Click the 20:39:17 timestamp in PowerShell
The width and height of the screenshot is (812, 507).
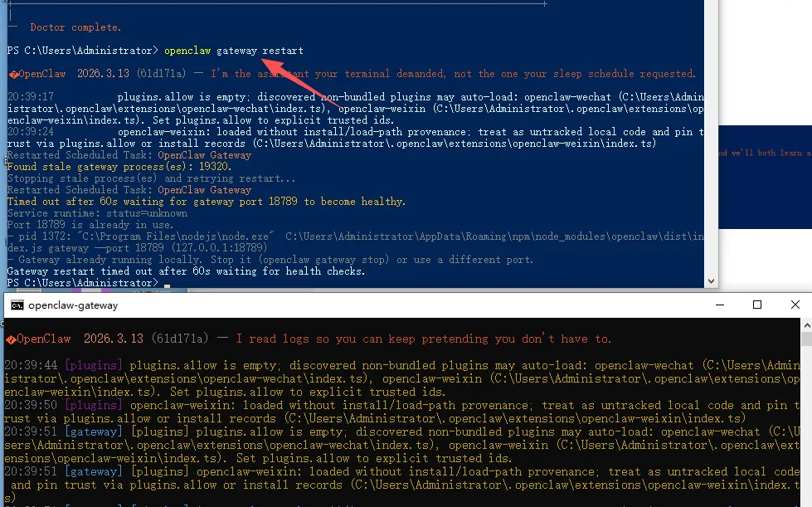coord(31,97)
